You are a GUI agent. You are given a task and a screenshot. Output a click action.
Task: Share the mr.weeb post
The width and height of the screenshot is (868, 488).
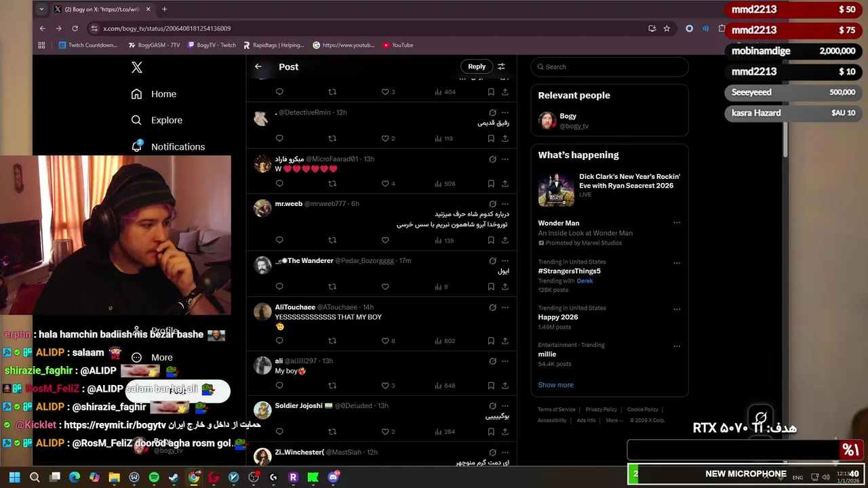point(505,240)
